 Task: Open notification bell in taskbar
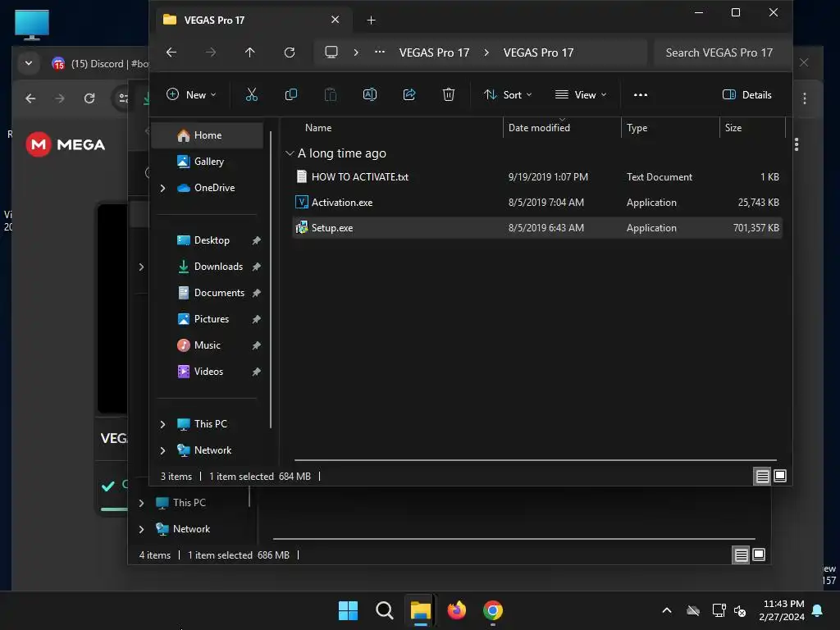pos(818,610)
